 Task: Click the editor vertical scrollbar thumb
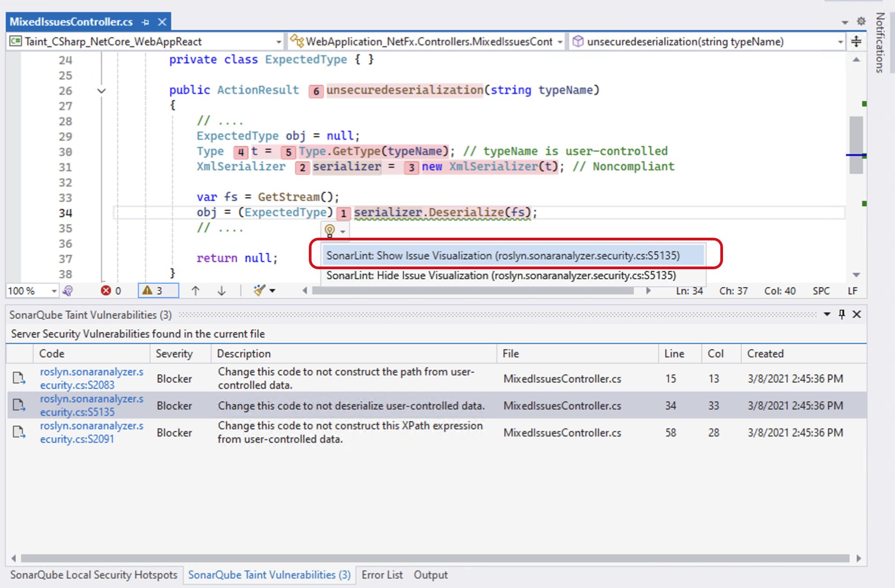click(856, 145)
